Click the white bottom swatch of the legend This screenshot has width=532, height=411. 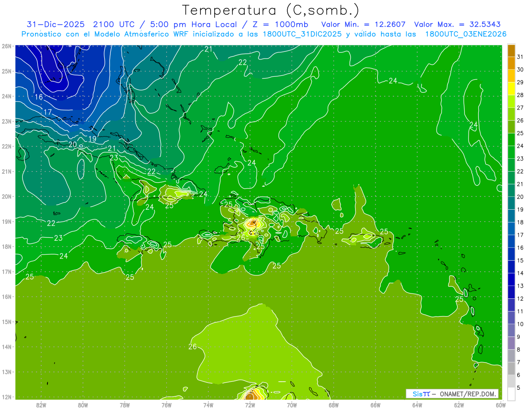tap(511, 394)
